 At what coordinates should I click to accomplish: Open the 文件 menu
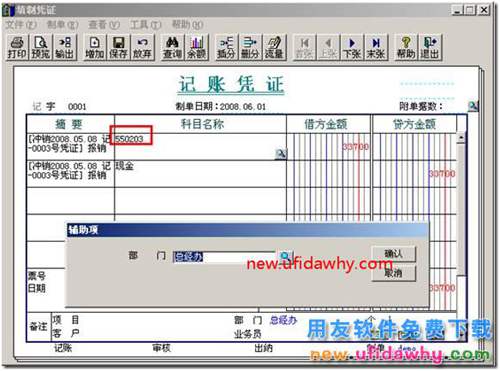(21, 25)
